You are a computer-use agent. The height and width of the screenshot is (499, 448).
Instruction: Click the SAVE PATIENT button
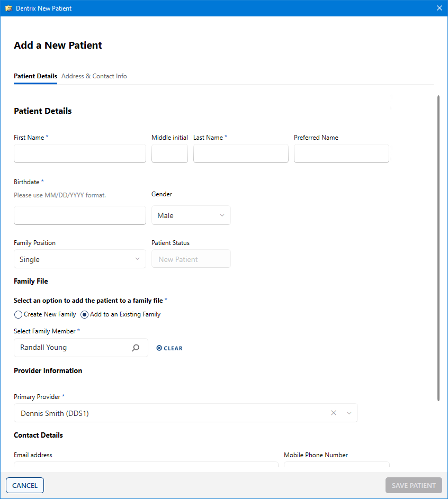[414, 485]
